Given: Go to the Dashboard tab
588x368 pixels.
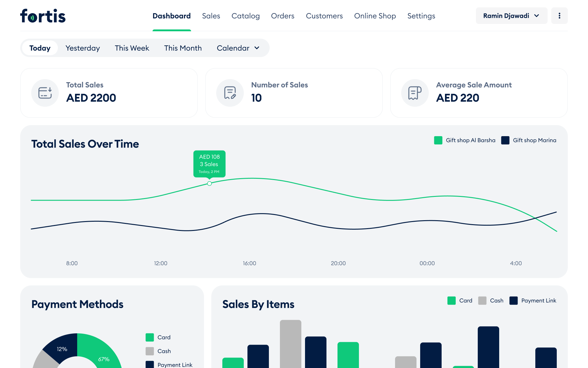Looking at the screenshot, I should pos(171,16).
